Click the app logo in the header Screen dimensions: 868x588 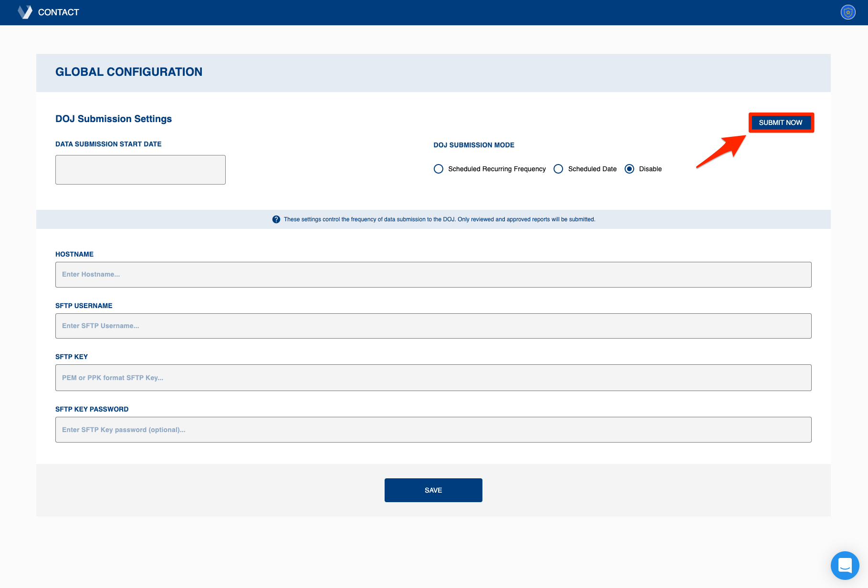pyautogui.click(x=25, y=12)
